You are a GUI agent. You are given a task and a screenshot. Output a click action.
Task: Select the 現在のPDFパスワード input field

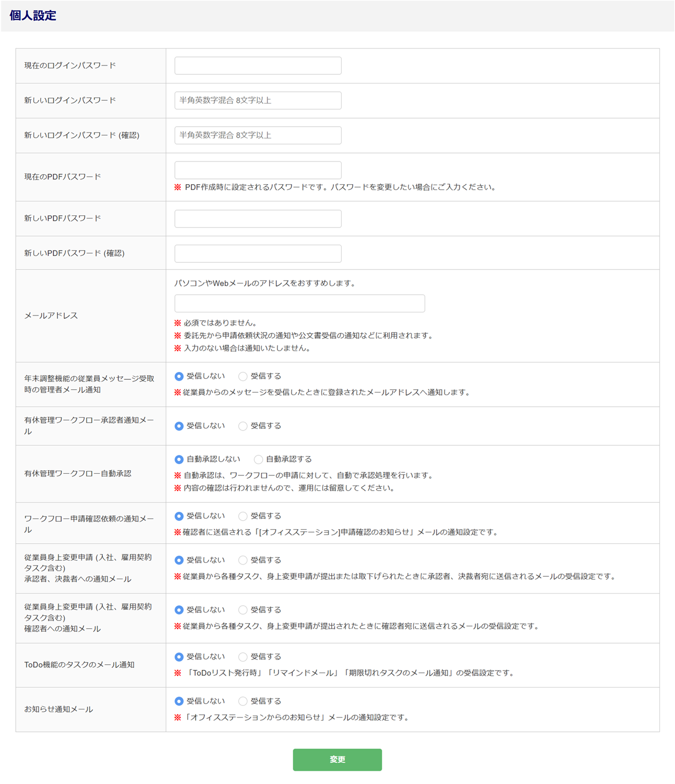click(x=258, y=170)
